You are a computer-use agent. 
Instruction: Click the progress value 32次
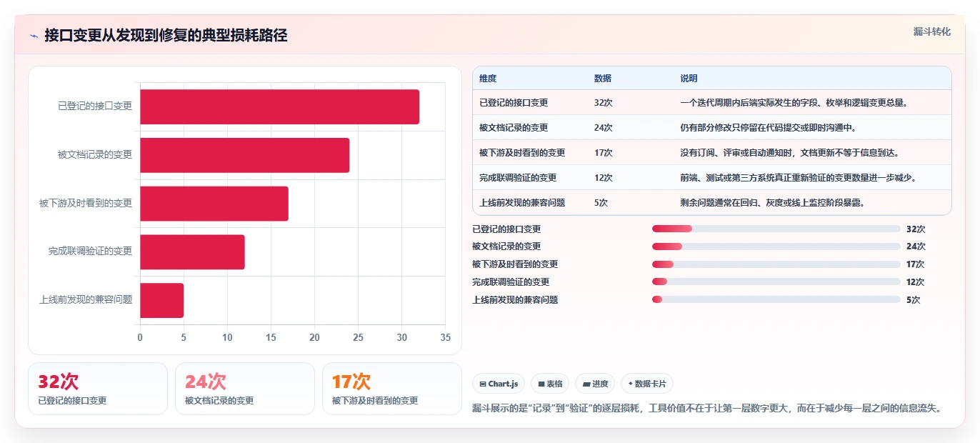point(916,229)
